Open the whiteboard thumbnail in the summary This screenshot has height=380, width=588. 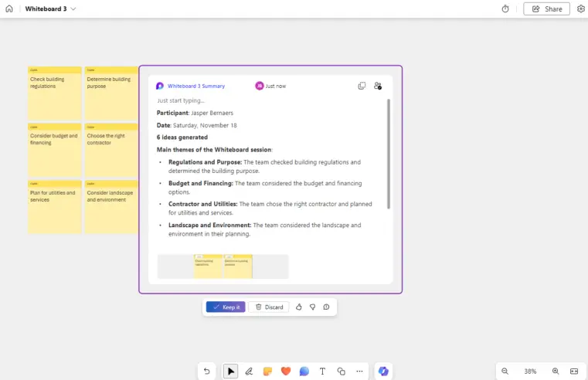[223, 266]
